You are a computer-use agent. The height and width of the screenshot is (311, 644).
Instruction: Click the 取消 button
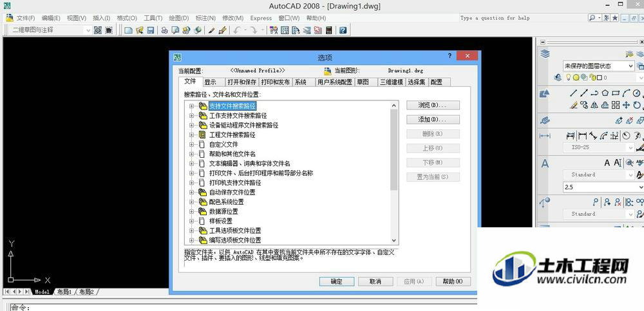tap(375, 281)
